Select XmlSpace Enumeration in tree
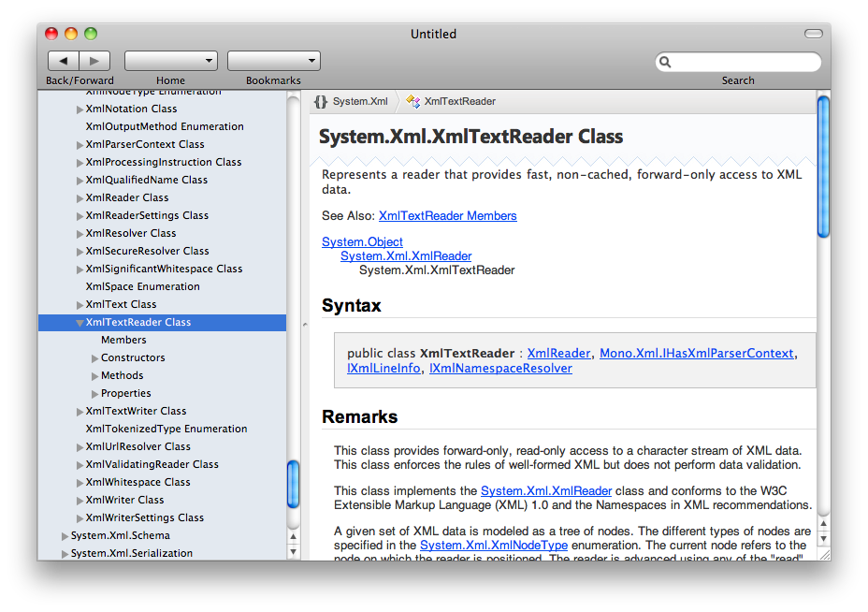Image resolution: width=868 pixels, height=612 pixels. click(x=142, y=286)
